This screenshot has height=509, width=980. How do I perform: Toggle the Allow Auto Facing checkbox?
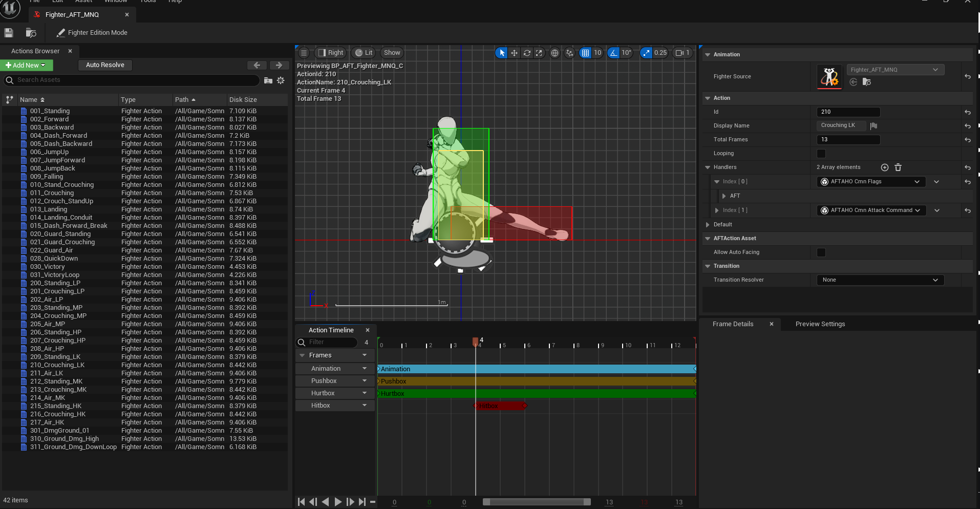(x=821, y=252)
